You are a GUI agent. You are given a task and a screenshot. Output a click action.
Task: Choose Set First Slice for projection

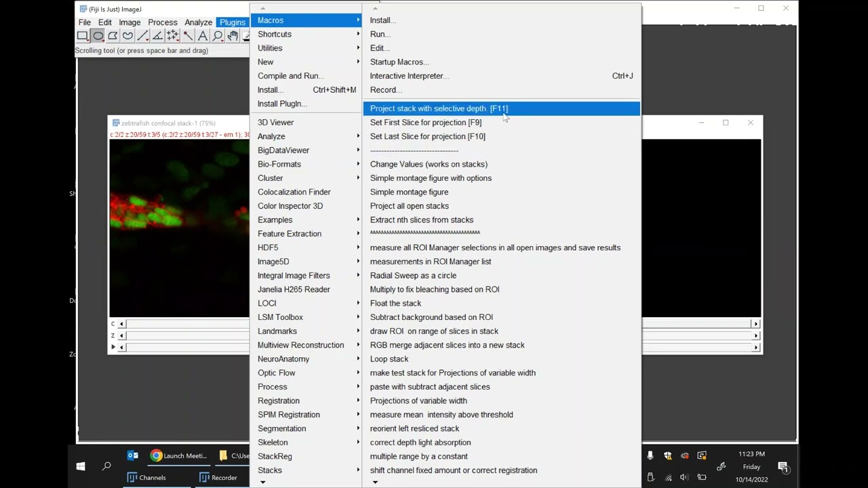(x=501, y=123)
